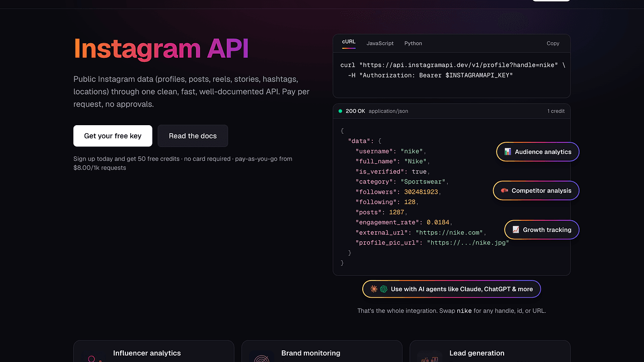Viewport: 644px width, 362px height.
Task: Click the Authorization Bearer header line
Action: pos(430,75)
